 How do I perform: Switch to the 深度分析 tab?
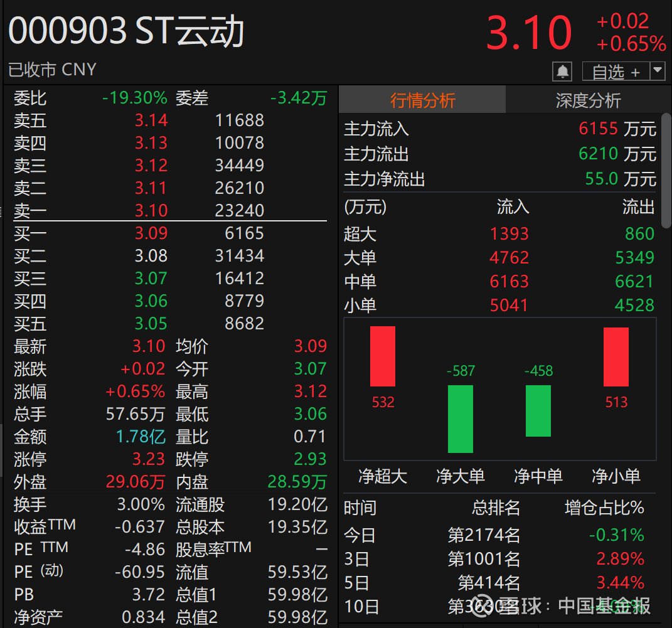(x=588, y=100)
